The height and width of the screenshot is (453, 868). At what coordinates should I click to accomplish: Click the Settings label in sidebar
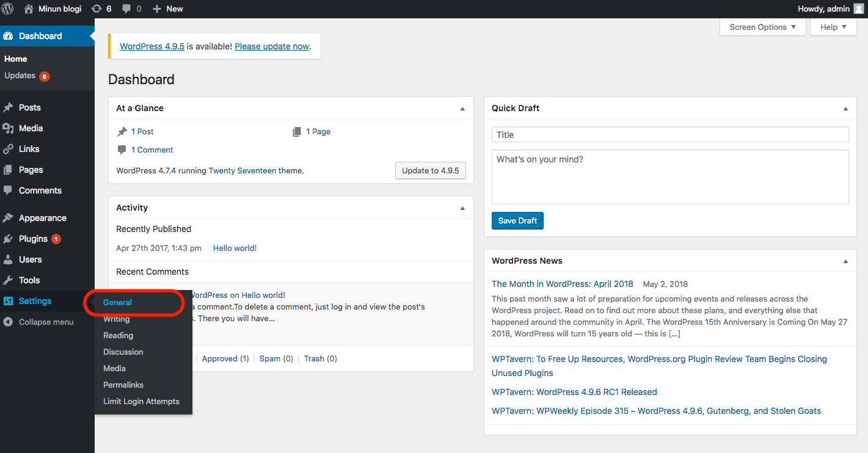(x=35, y=301)
